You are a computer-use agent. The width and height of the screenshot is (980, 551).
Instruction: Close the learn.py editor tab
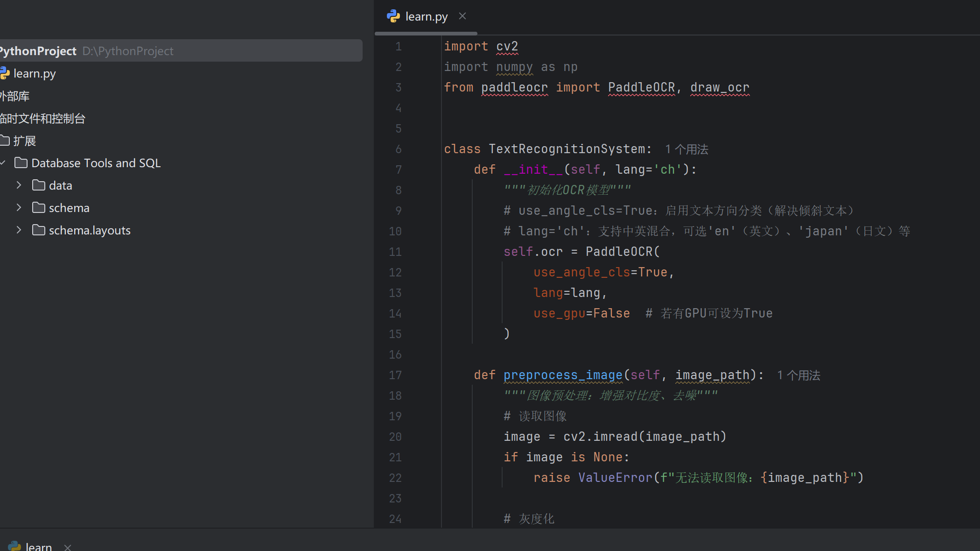coord(462,16)
